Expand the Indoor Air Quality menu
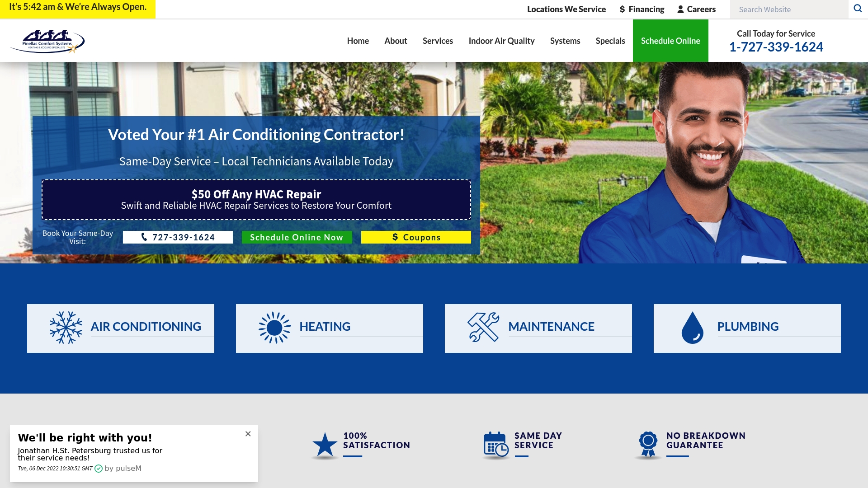The height and width of the screenshot is (488, 868). click(501, 41)
